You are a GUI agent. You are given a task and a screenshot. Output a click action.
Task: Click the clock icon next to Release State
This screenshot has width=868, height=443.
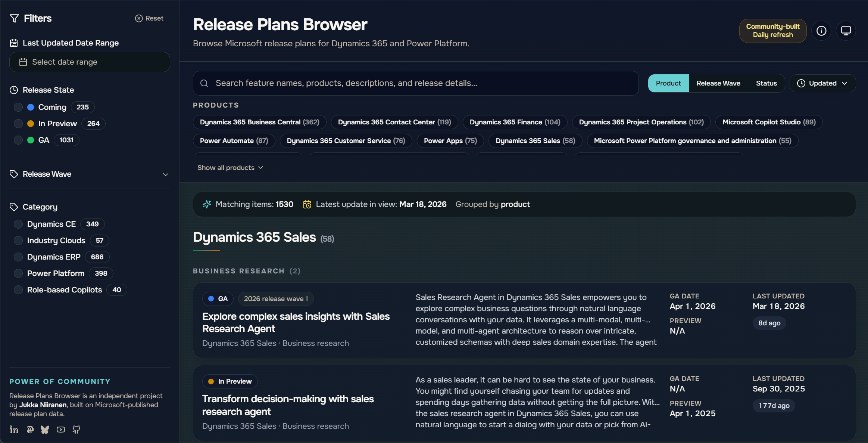coord(14,90)
